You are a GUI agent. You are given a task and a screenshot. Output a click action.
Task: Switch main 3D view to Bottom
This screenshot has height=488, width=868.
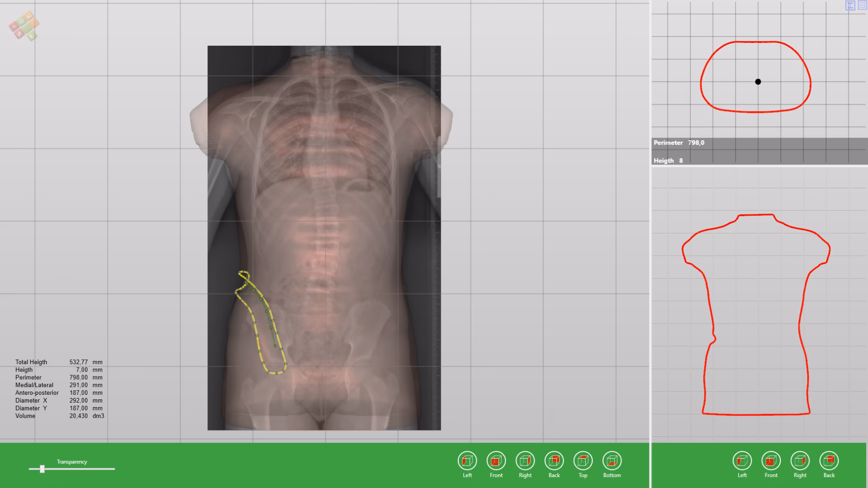(612, 461)
